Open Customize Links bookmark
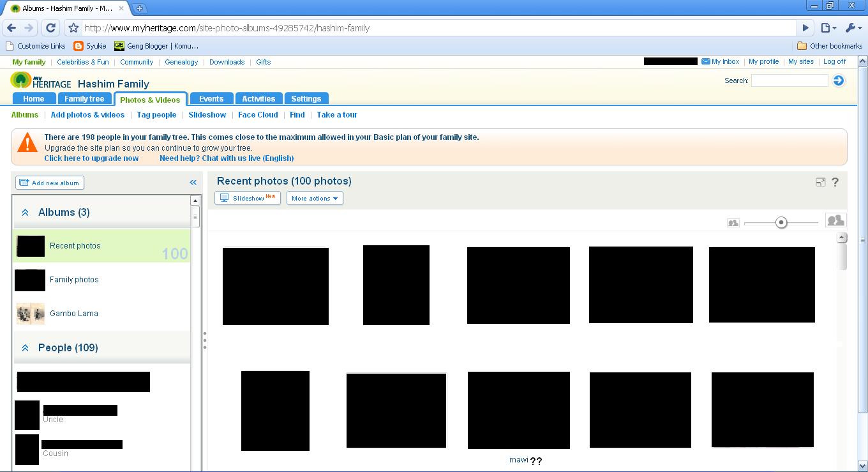Screen dimensions: 868x472 36,46
